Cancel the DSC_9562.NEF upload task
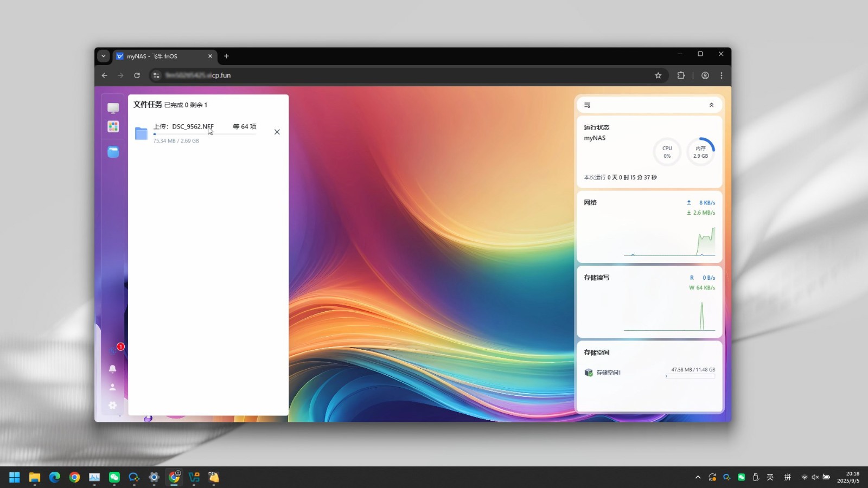Viewport: 868px width, 488px height. click(x=277, y=132)
